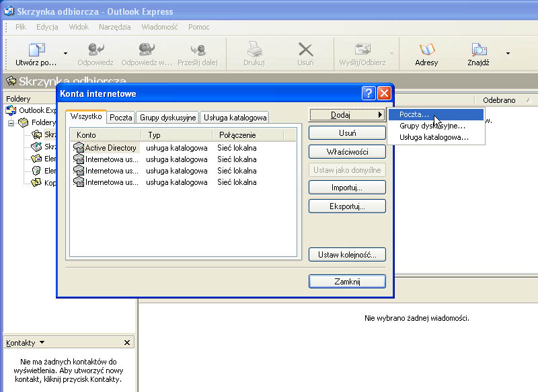This screenshot has height=392, width=538.
Task: Switch to the Poczta tab
Action: click(x=121, y=118)
